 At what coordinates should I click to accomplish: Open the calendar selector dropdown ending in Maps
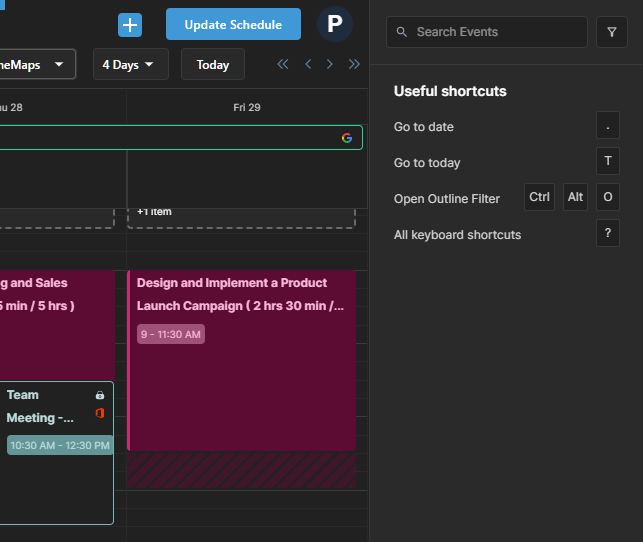[37, 64]
